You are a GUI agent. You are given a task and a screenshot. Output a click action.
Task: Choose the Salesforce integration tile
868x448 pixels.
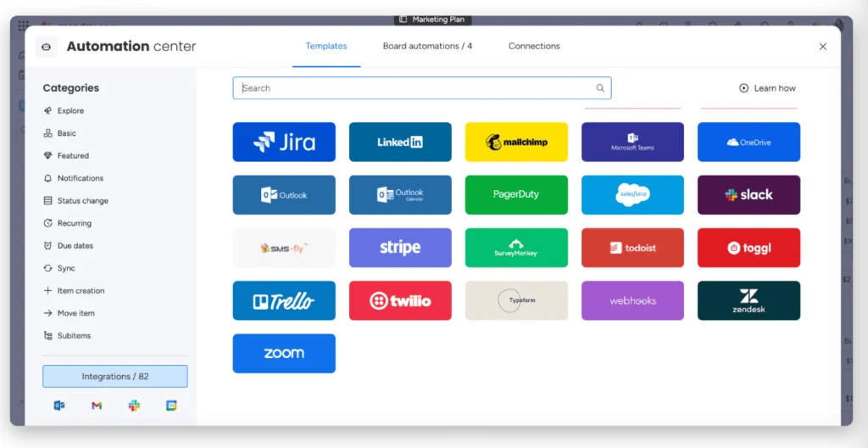click(x=632, y=194)
